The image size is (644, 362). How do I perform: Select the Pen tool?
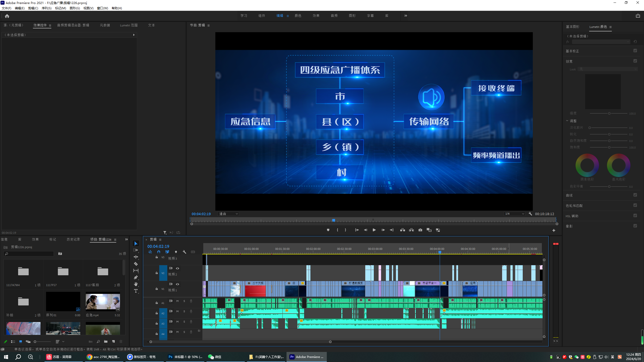pyautogui.click(x=136, y=277)
